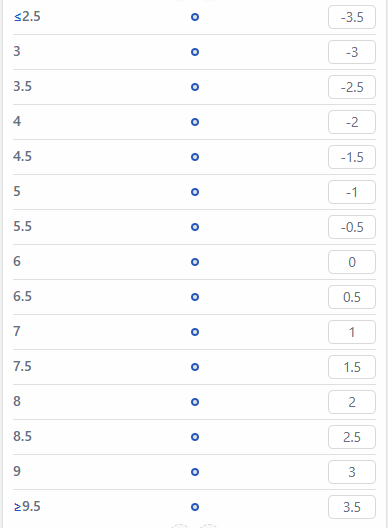Select the field containing 0
Viewport: 388px width, 528px height.
coord(352,262)
